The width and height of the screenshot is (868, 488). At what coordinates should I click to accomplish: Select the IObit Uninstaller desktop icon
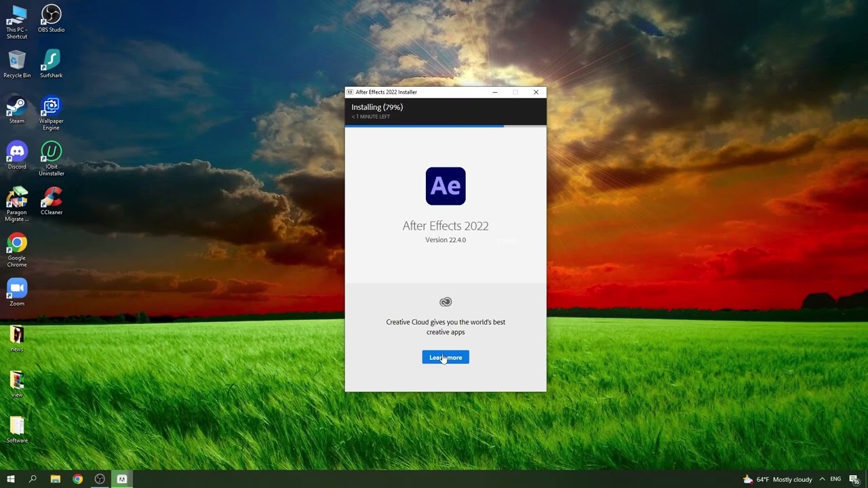click(52, 159)
